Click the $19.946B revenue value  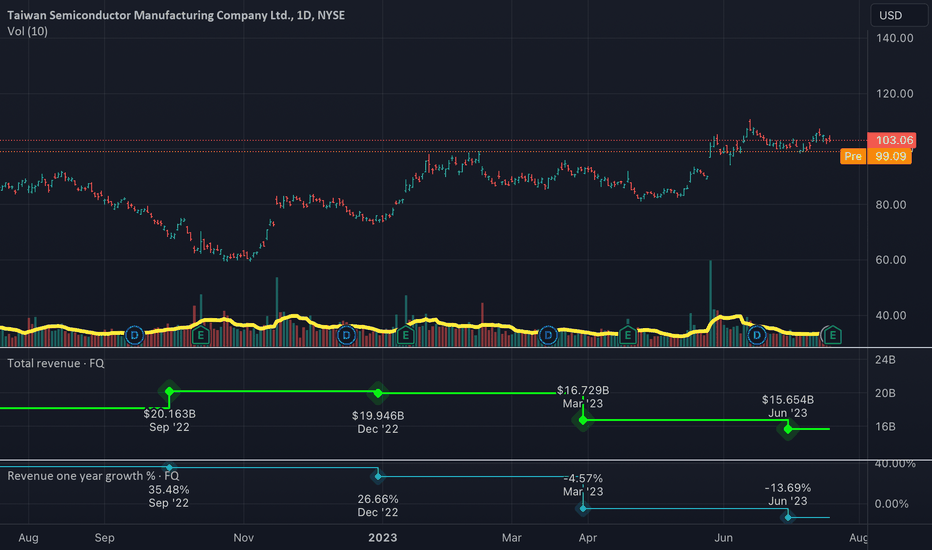pos(378,416)
